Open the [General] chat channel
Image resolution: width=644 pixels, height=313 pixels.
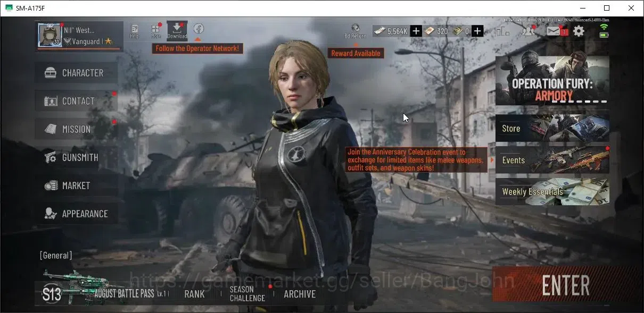56,256
